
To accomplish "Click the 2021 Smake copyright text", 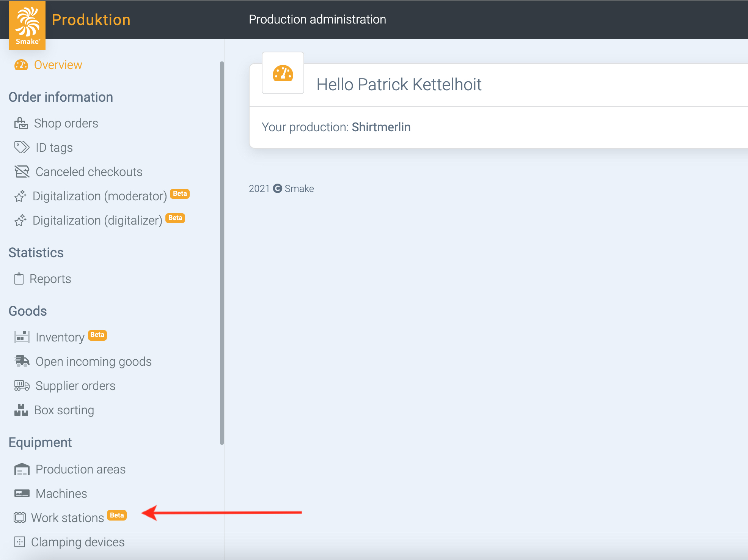I will (281, 189).
